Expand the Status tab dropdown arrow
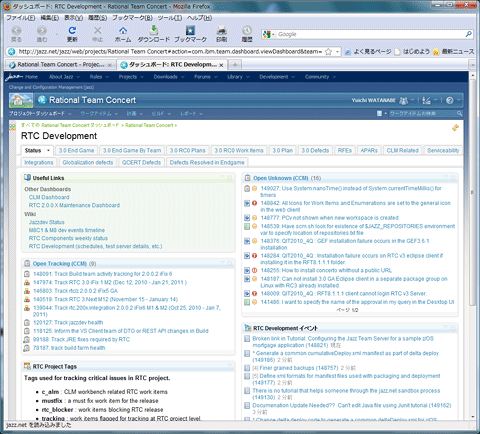This screenshot has height=434, width=480. tap(48, 151)
